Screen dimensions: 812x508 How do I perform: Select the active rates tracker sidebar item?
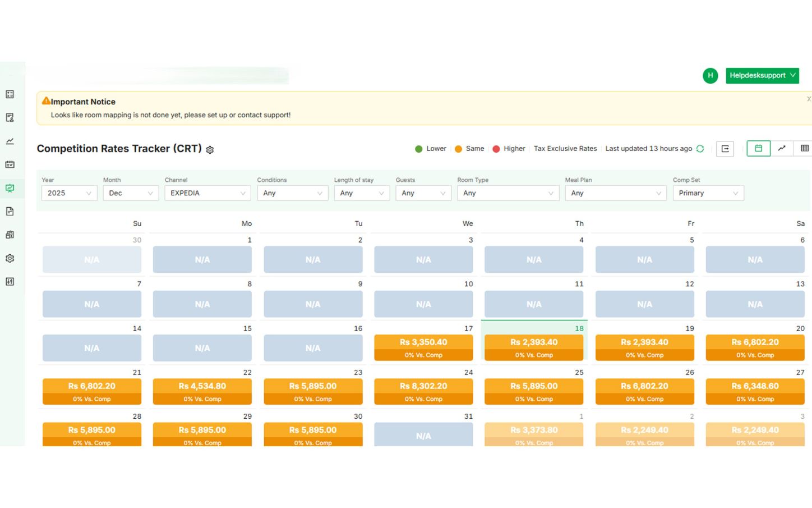coord(10,188)
